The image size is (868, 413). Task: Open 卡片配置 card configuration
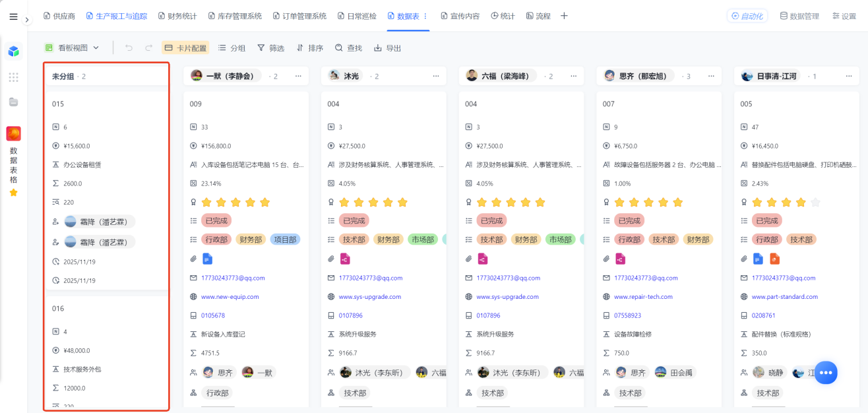click(185, 48)
